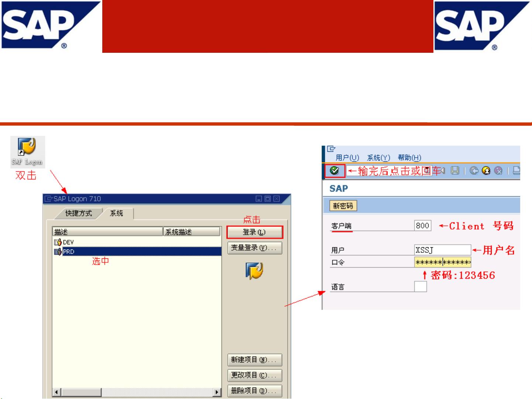The width and height of the screenshot is (532, 399).
Task: Switch to the 快捷方式 tab
Action: (x=78, y=213)
